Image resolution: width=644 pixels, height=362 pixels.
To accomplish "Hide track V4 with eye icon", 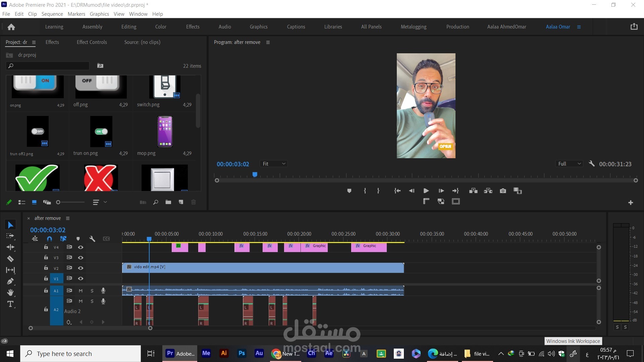I will point(80,247).
